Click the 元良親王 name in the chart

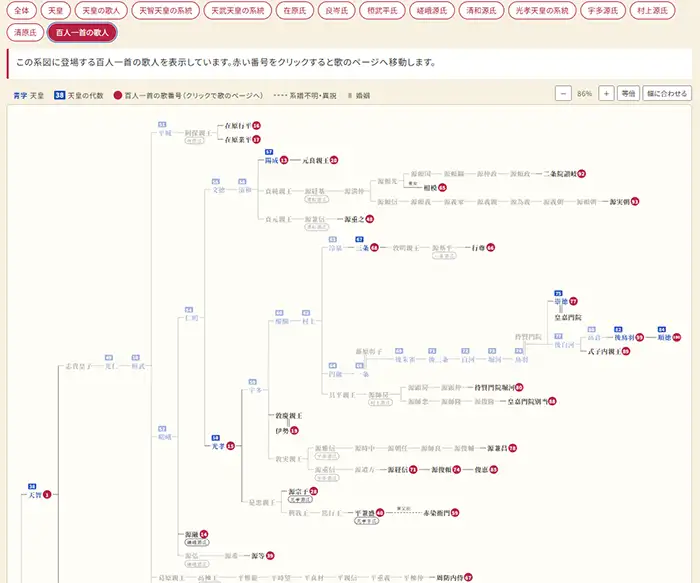(315, 160)
